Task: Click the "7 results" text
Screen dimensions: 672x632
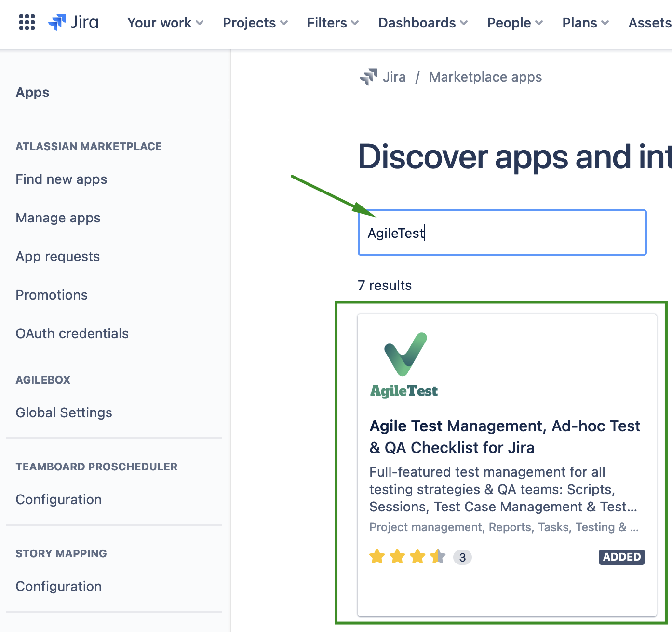Action: point(385,285)
